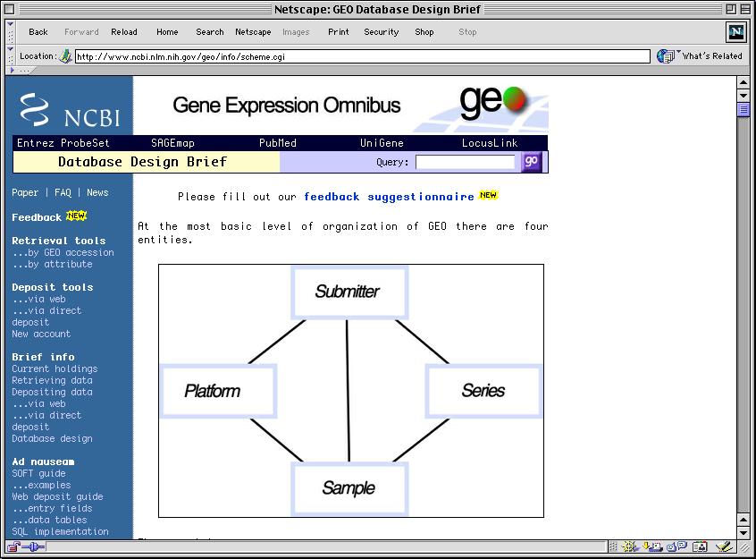Screen dimensions: 756x559
Task: Open the Mail inbox component icon
Action: click(x=652, y=546)
